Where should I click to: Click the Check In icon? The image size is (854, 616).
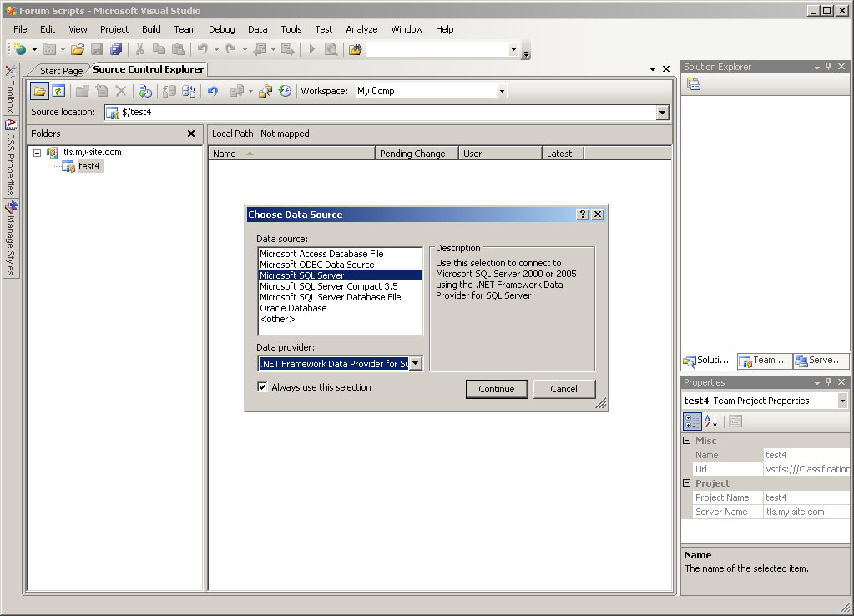click(x=189, y=91)
